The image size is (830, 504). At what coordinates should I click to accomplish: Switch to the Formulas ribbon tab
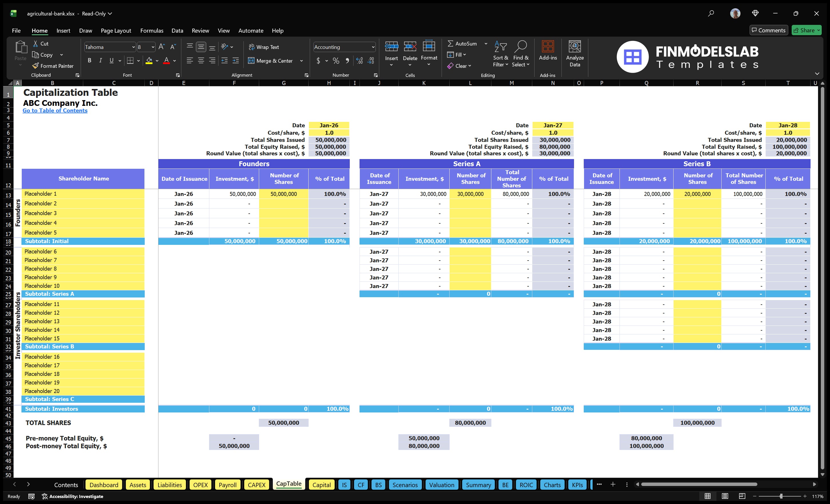pos(152,30)
